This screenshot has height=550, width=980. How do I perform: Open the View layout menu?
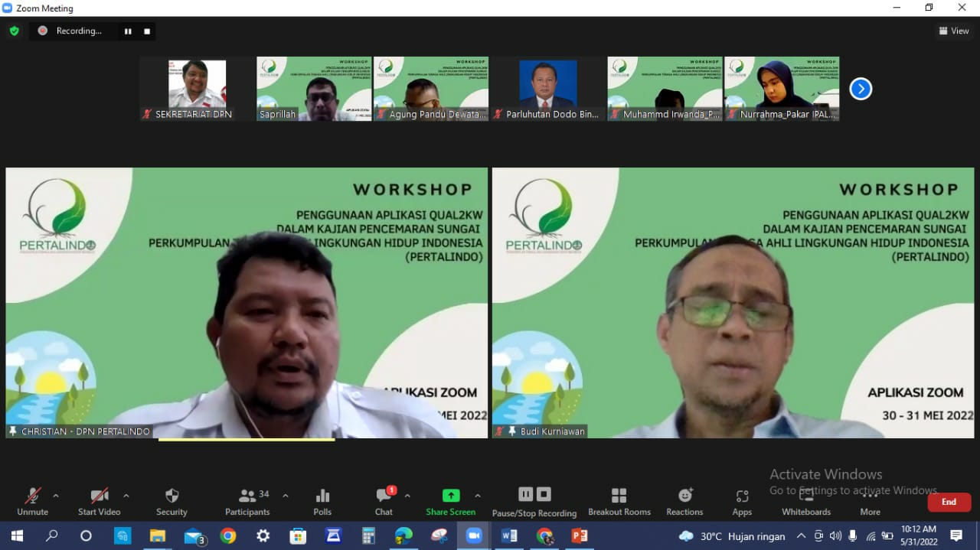954,31
